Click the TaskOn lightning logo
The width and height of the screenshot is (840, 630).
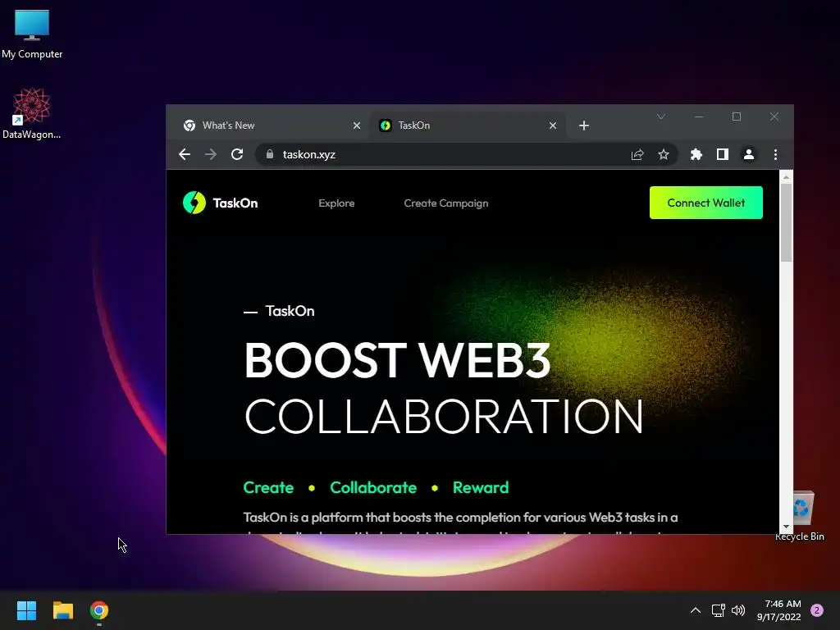pos(194,203)
